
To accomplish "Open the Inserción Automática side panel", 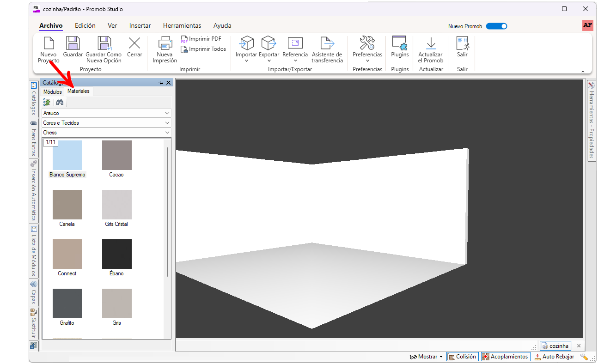I will [33, 191].
